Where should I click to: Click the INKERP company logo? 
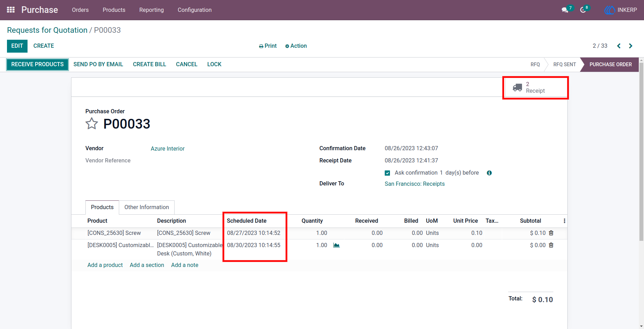(609, 10)
